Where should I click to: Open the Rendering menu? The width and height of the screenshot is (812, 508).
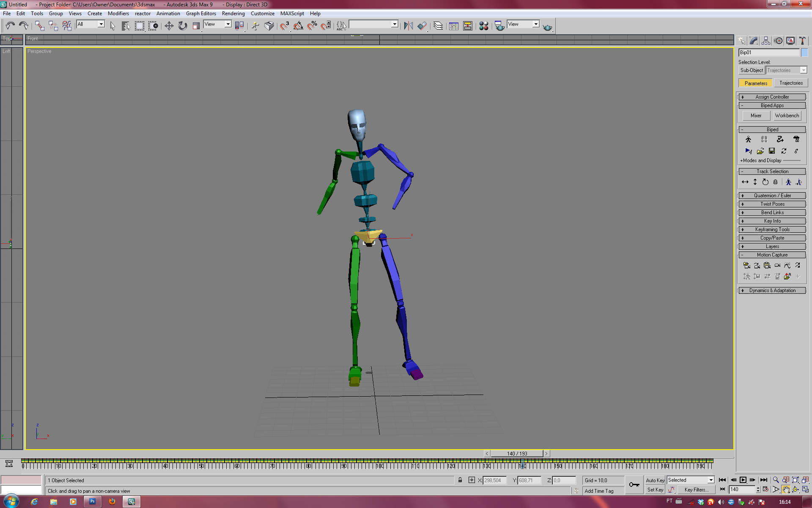(x=233, y=14)
